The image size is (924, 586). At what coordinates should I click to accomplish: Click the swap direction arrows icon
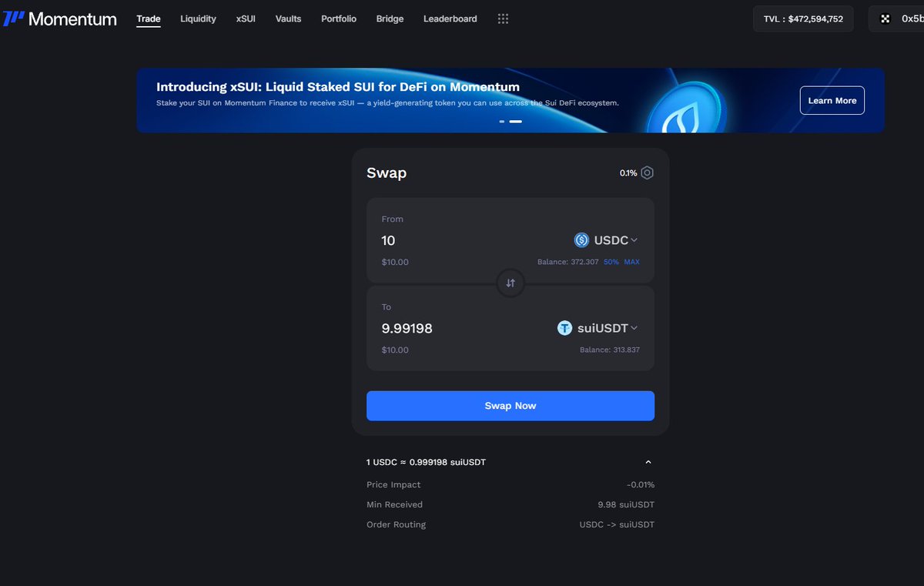pyautogui.click(x=511, y=283)
